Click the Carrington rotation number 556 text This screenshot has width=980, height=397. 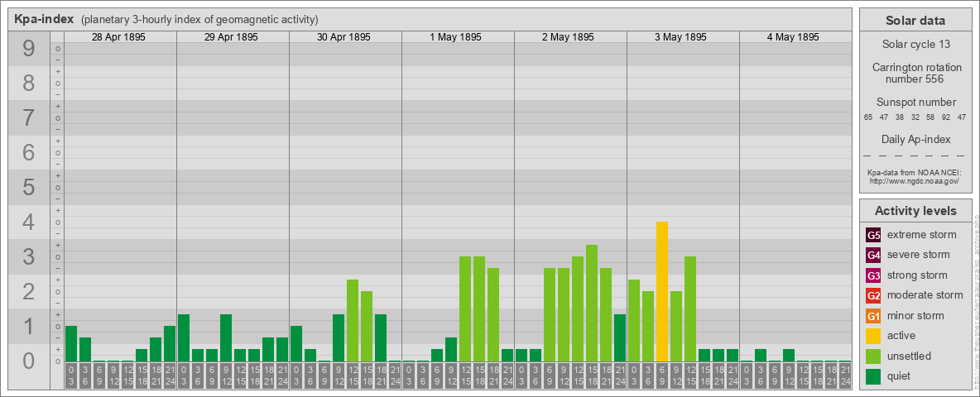pos(916,73)
